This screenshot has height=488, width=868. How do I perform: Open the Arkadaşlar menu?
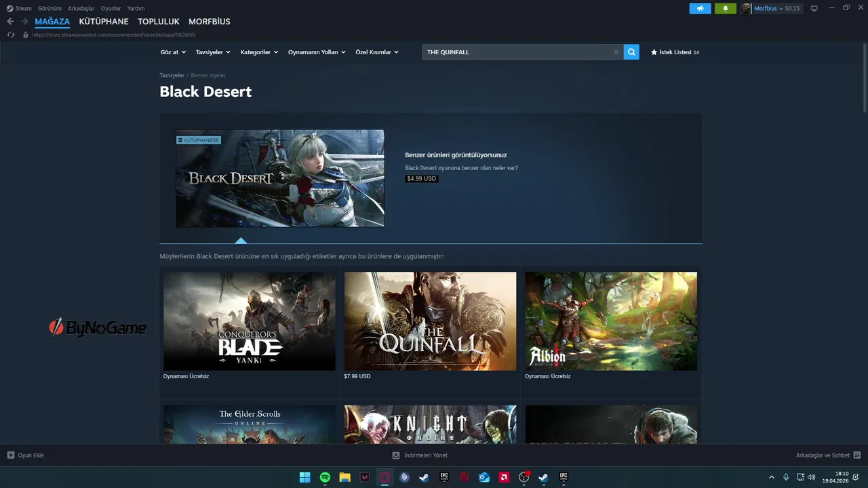pos(81,9)
